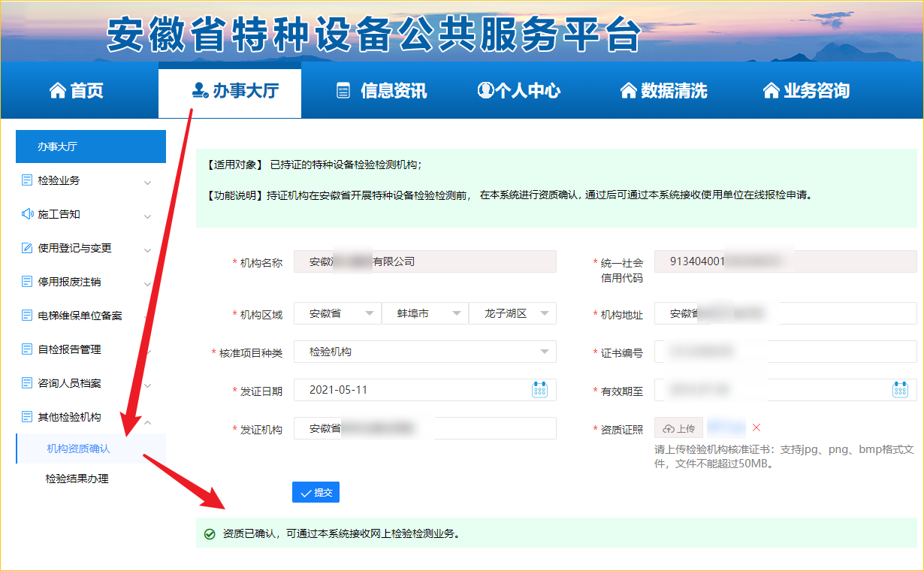Image resolution: width=924 pixels, height=571 pixels.
Task: Click the 有效期至 date field
Action: coord(786,390)
